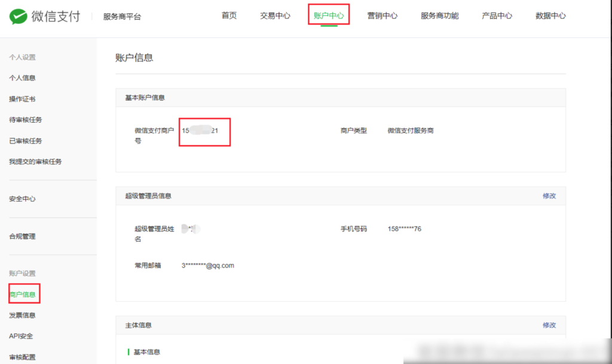Open 营销中心 from top navigation
Viewport: 612px width, 364px height.
tap(382, 16)
